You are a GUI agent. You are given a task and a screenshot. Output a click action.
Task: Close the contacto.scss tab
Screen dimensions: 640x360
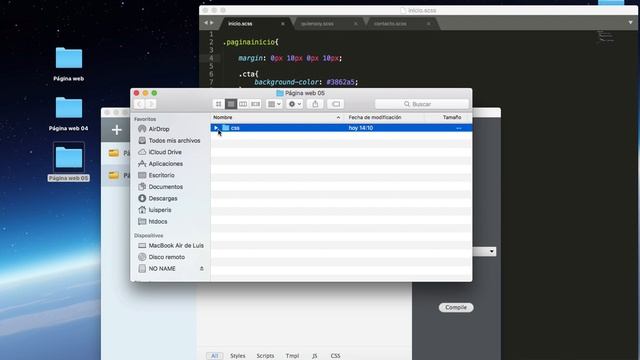click(x=429, y=24)
